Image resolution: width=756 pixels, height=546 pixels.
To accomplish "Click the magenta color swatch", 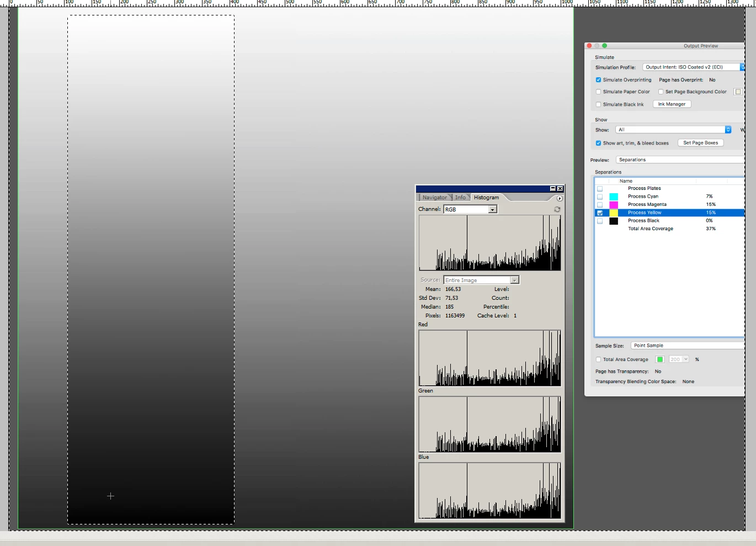I will (614, 205).
